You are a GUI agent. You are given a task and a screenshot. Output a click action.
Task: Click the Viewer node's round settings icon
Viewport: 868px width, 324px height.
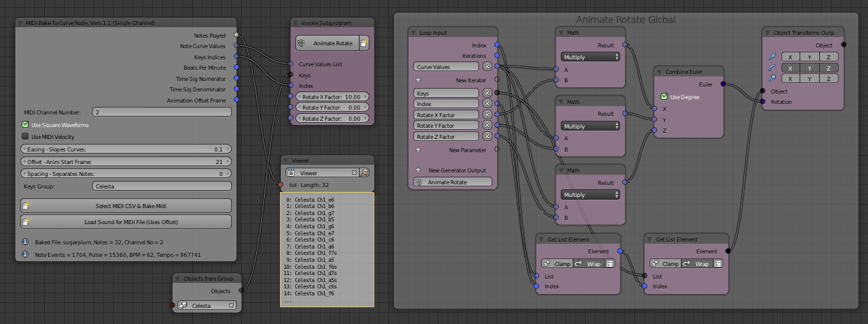[364, 172]
